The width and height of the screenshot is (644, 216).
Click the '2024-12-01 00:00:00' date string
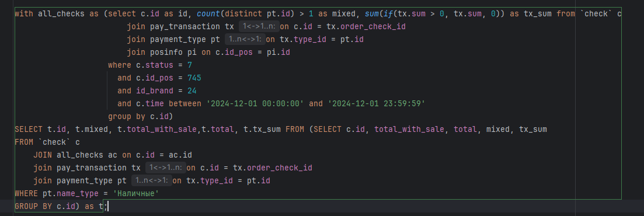(x=255, y=103)
